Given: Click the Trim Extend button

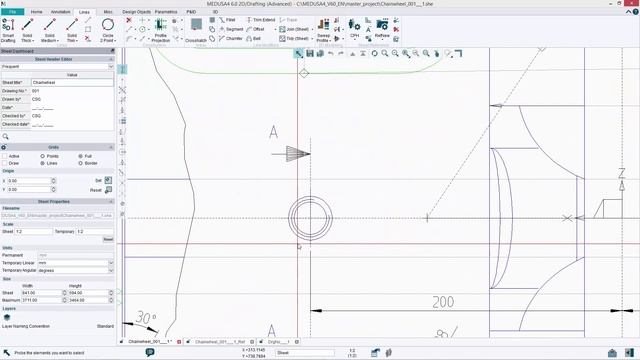Looking at the screenshot, I should [261, 20].
